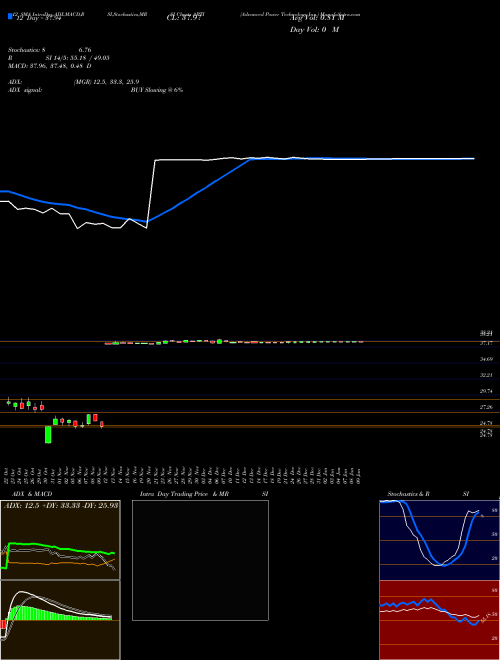Image resolution: width=500 pixels, height=660 pixels.
Task: Click the 'Intra Day Trading Price & MR' heading
Action: 184,494
